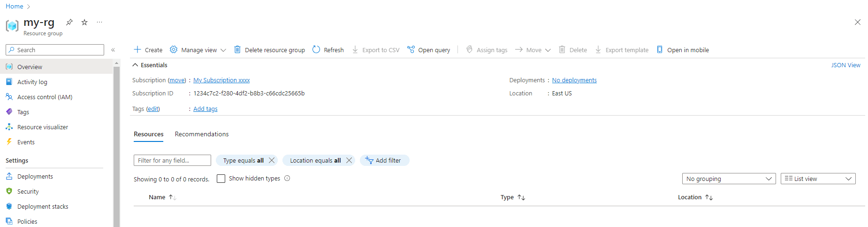The height and width of the screenshot is (227, 868).
Task: Remove the Location equals all filter
Action: click(349, 160)
